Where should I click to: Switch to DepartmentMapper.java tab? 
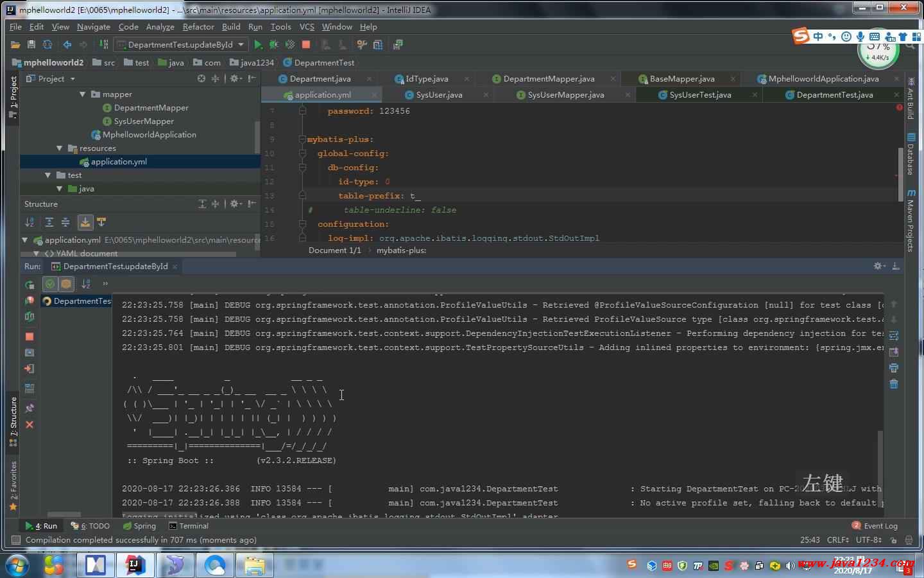[x=549, y=78]
